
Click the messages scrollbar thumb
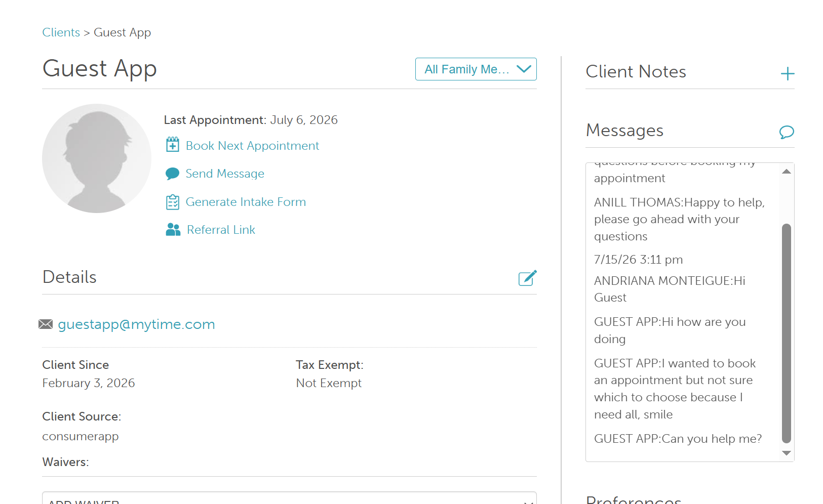(786, 333)
